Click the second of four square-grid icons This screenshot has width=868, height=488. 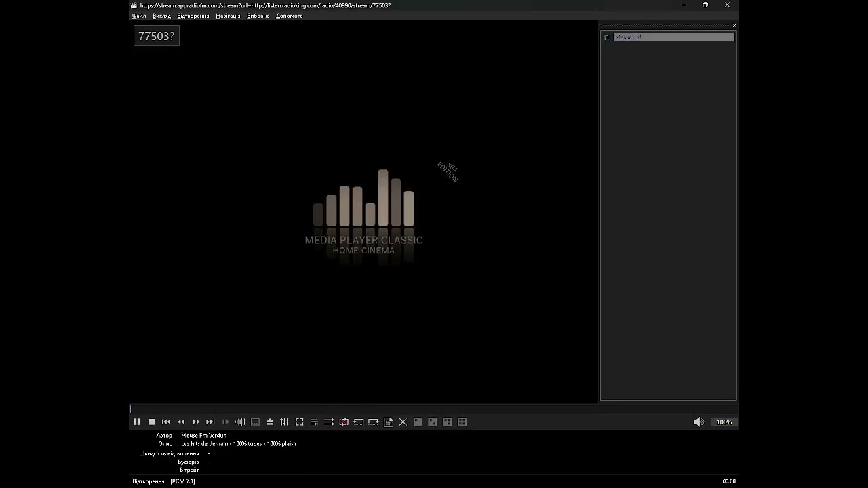[x=433, y=422]
